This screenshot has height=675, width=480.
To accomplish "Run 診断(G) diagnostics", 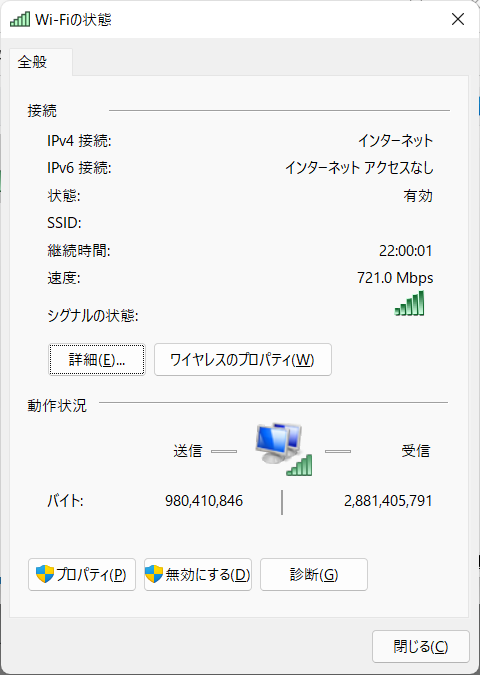I will (x=314, y=574).
